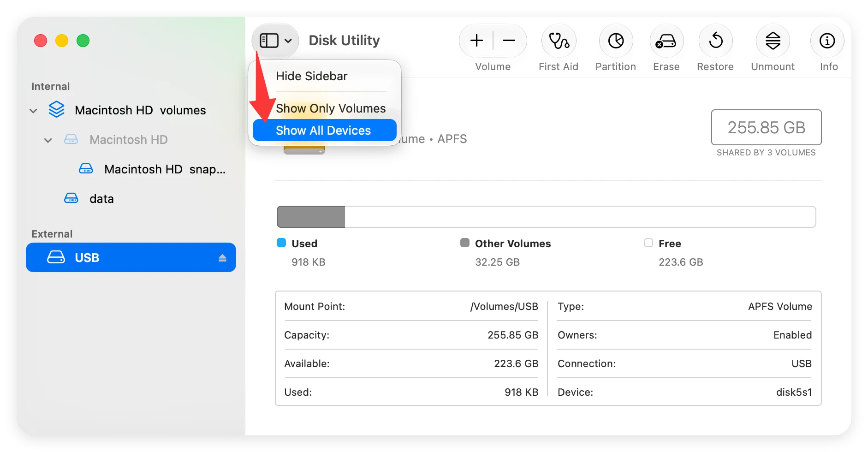Click the Internal section header

[51, 86]
